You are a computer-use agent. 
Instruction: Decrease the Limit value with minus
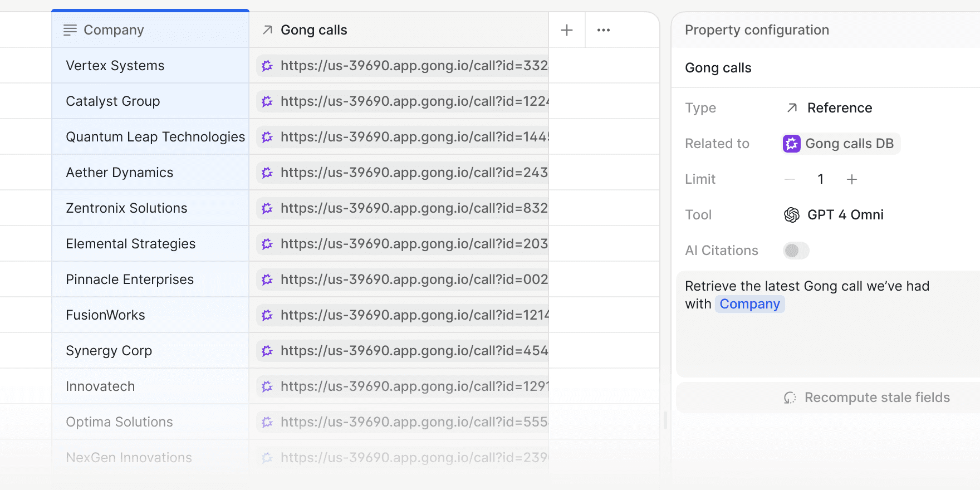tap(790, 179)
